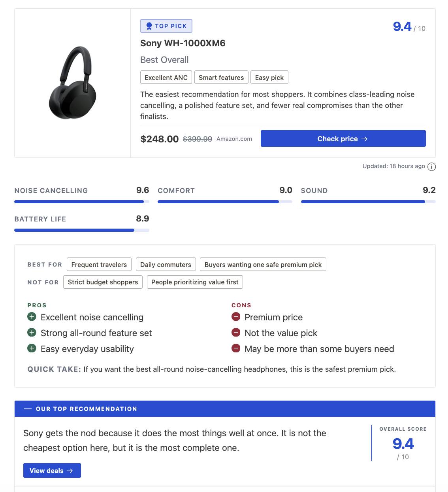Click the Sony WH-1000XM6 product image

click(x=72, y=82)
